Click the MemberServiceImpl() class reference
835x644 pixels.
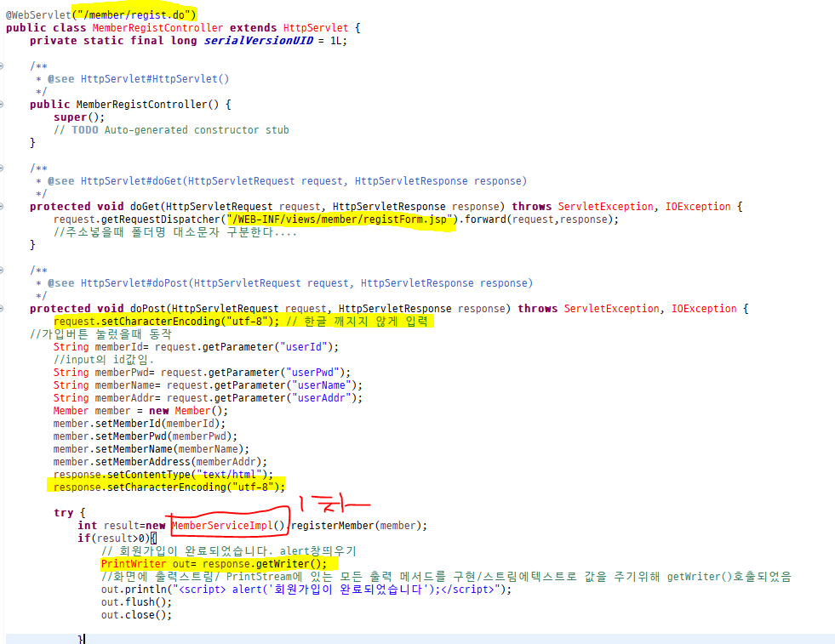pyautogui.click(x=228, y=526)
